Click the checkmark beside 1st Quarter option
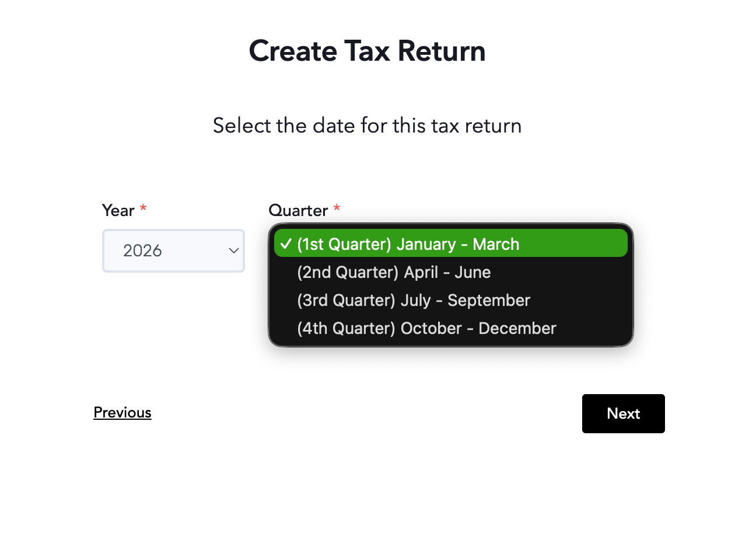Image resolution: width=756 pixels, height=536 pixels. click(x=285, y=244)
